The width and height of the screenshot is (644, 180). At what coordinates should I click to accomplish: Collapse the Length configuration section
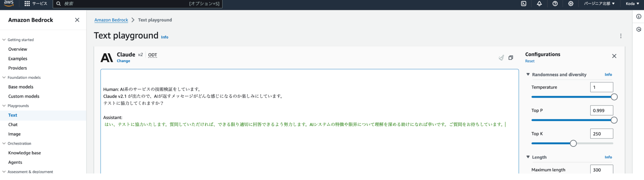[528, 157]
